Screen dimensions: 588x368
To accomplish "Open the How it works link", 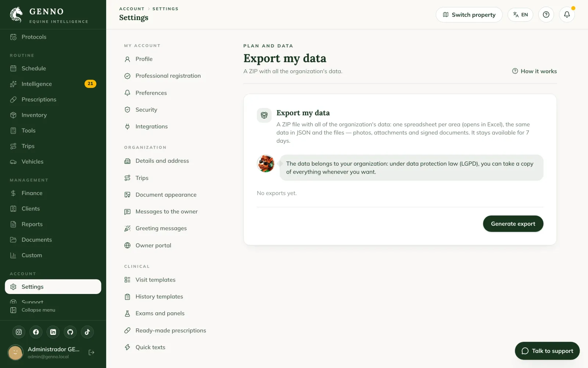I will 534,71.
